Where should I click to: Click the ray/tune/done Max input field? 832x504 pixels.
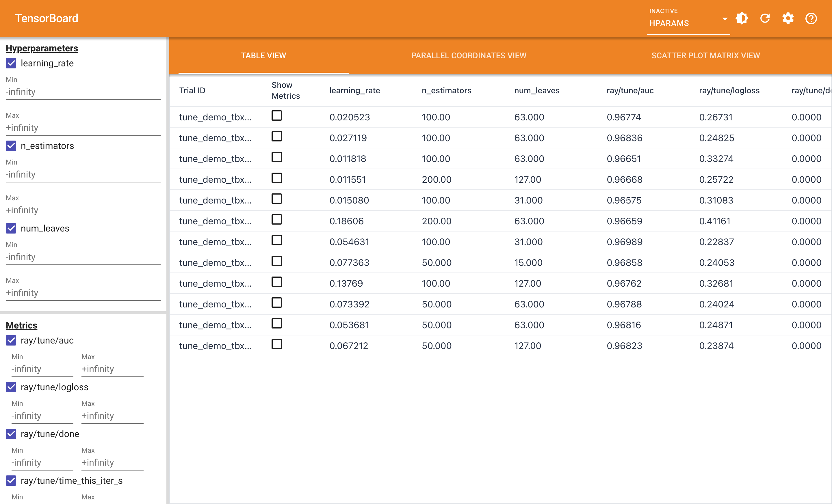[112, 462]
